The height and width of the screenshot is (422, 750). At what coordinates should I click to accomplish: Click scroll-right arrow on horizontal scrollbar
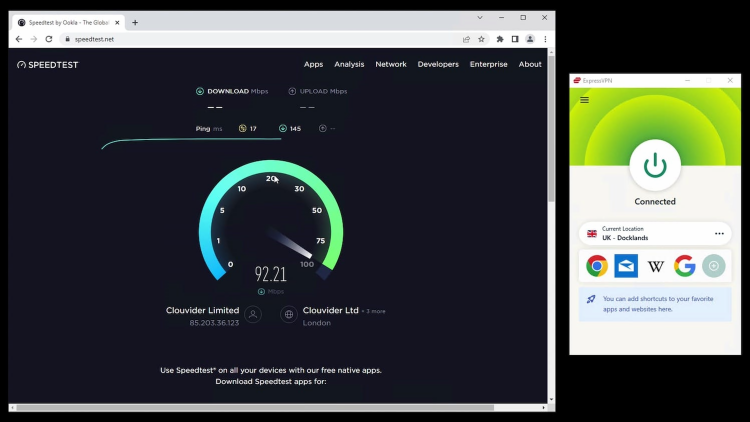[543, 408]
